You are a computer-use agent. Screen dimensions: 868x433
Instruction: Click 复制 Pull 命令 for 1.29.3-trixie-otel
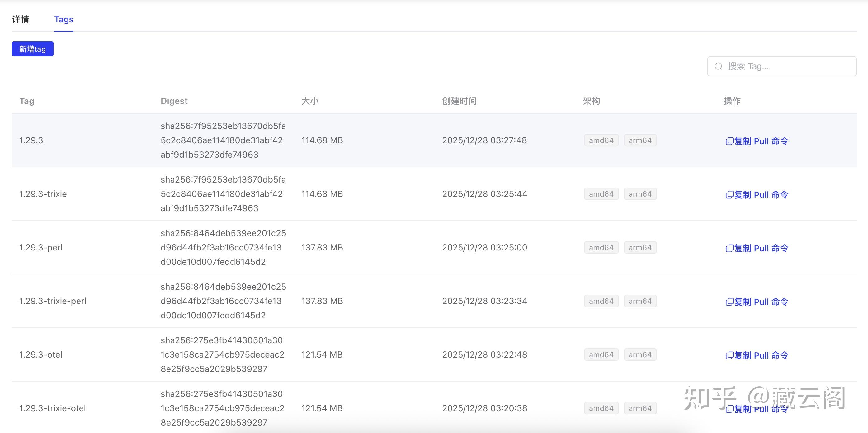pos(761,409)
